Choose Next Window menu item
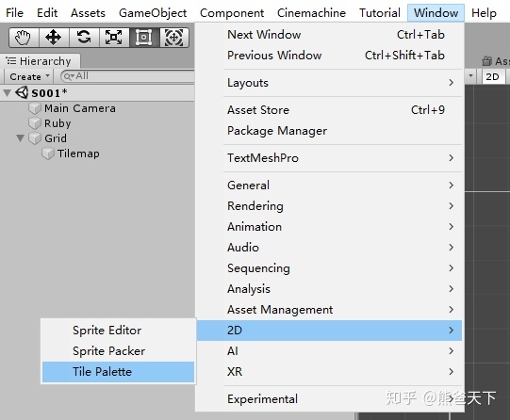Screen dimensions: 510x420 point(329,35)
